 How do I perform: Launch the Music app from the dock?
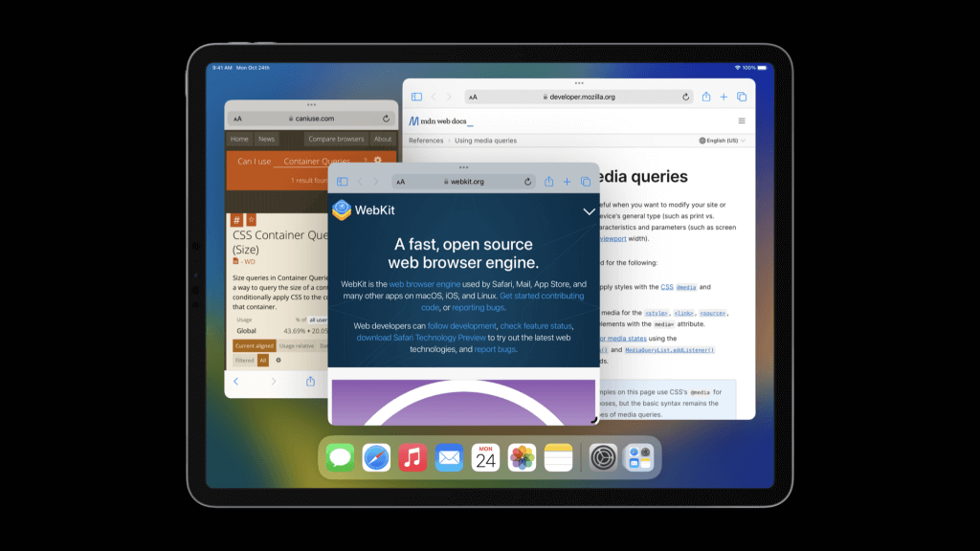(x=412, y=458)
